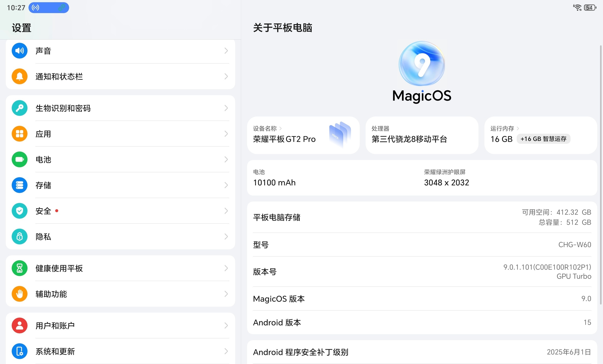Open 通知和状态栏 settings

point(120,76)
